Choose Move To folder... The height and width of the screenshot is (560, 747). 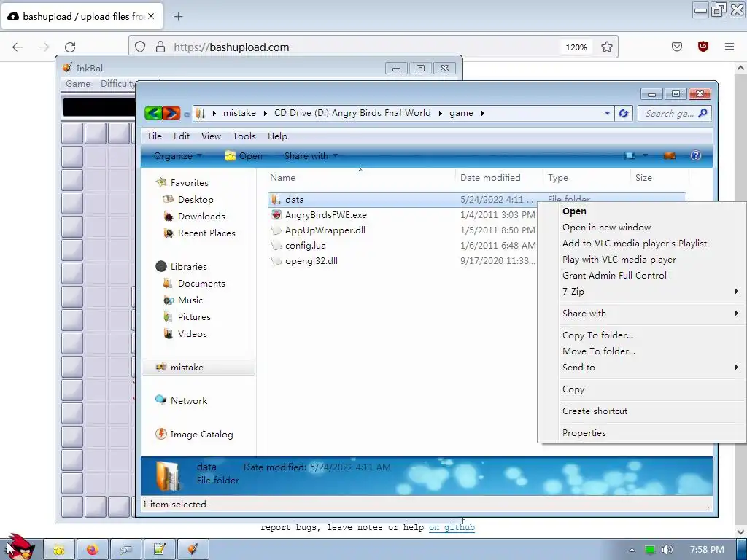(641, 351)
